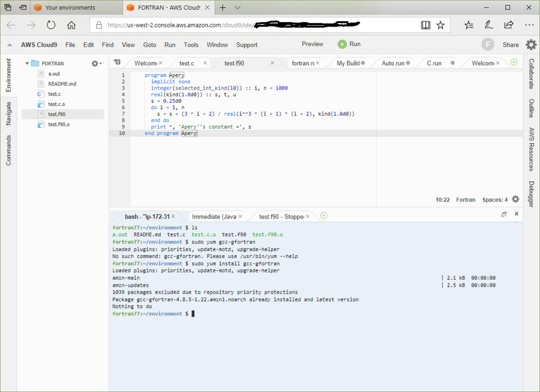Screen dimensions: 540x392
Task: Show tabs you've set aside icon
Action: click(7, 7)
